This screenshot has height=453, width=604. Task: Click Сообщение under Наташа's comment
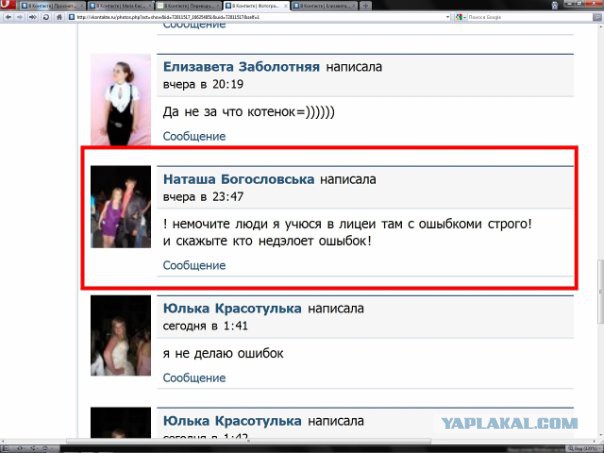click(194, 265)
